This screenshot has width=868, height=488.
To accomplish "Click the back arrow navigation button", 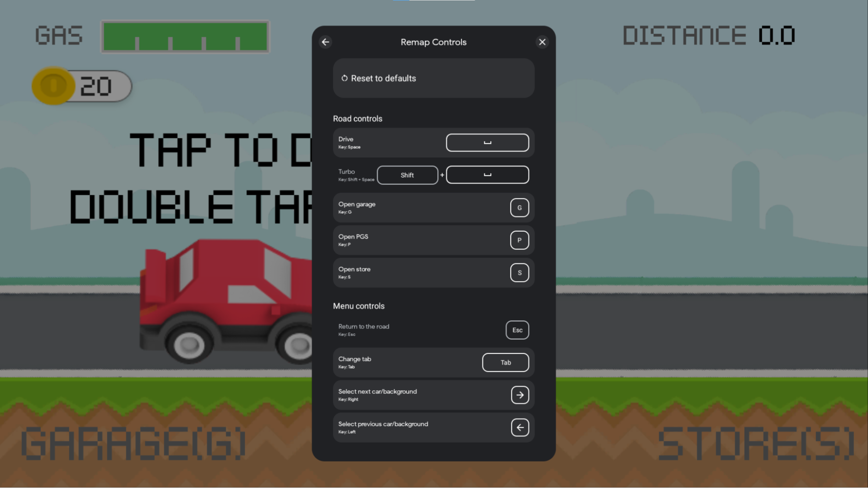I will pyautogui.click(x=326, y=42).
